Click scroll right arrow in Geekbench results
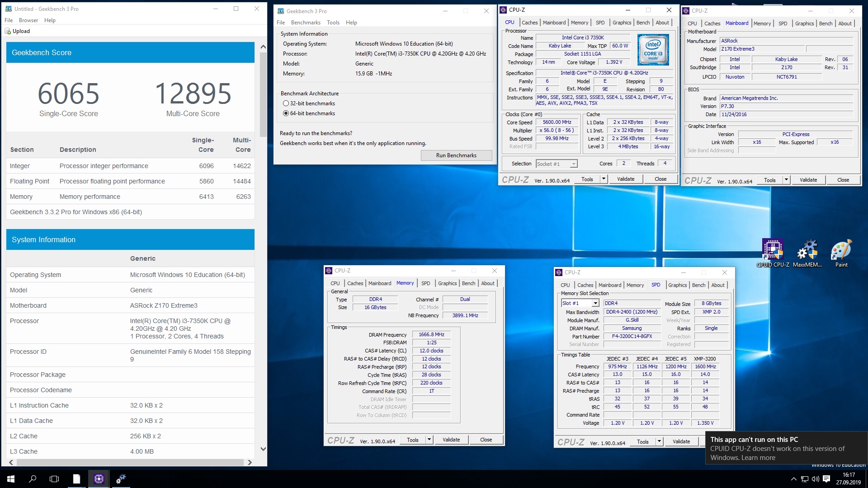The height and width of the screenshot is (488, 868). coord(249,462)
